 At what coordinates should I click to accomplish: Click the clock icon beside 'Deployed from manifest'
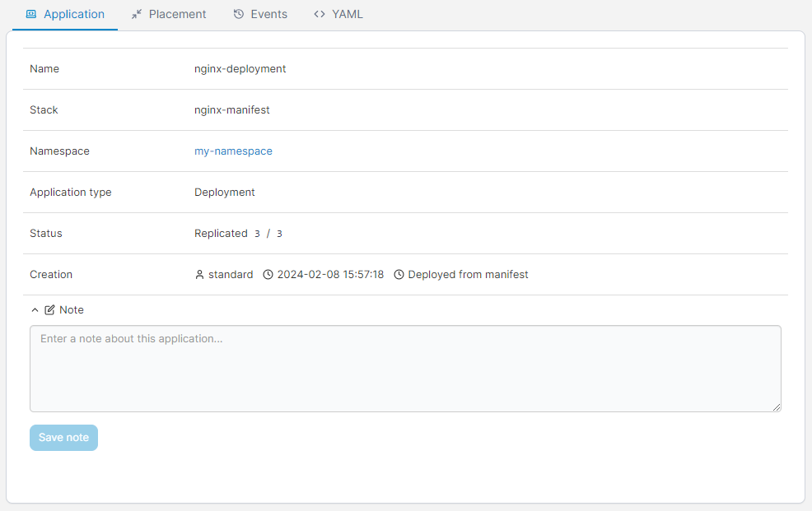[x=399, y=275]
